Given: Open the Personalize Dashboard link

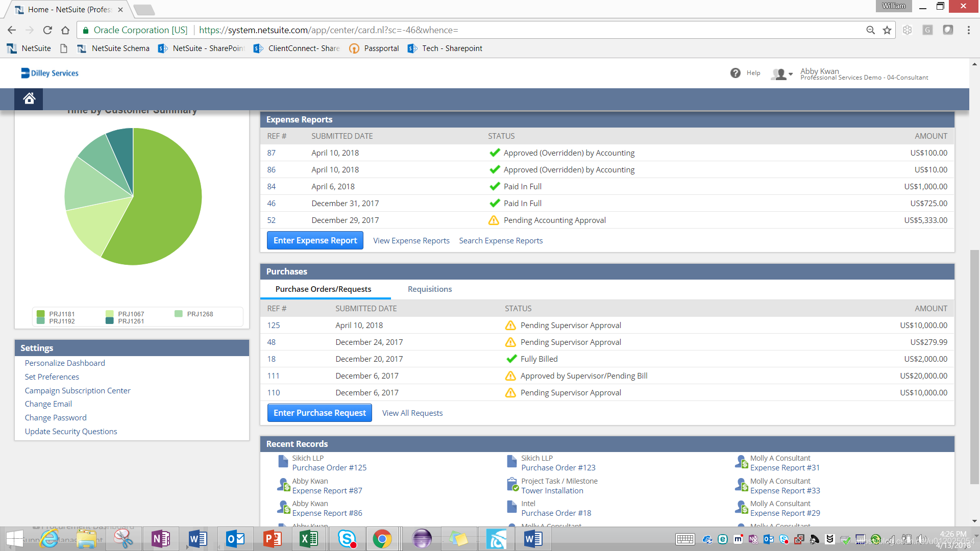Looking at the screenshot, I should pyautogui.click(x=65, y=363).
